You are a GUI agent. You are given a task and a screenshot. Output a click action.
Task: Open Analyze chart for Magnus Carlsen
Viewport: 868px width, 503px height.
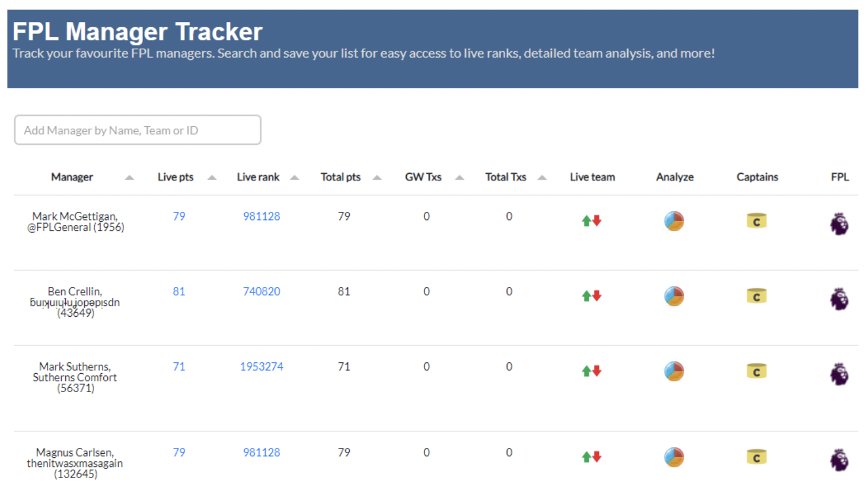(674, 457)
